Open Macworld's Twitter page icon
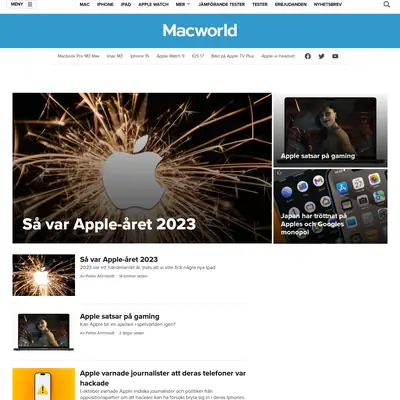The image size is (400, 400). pyautogui.click(x=321, y=56)
